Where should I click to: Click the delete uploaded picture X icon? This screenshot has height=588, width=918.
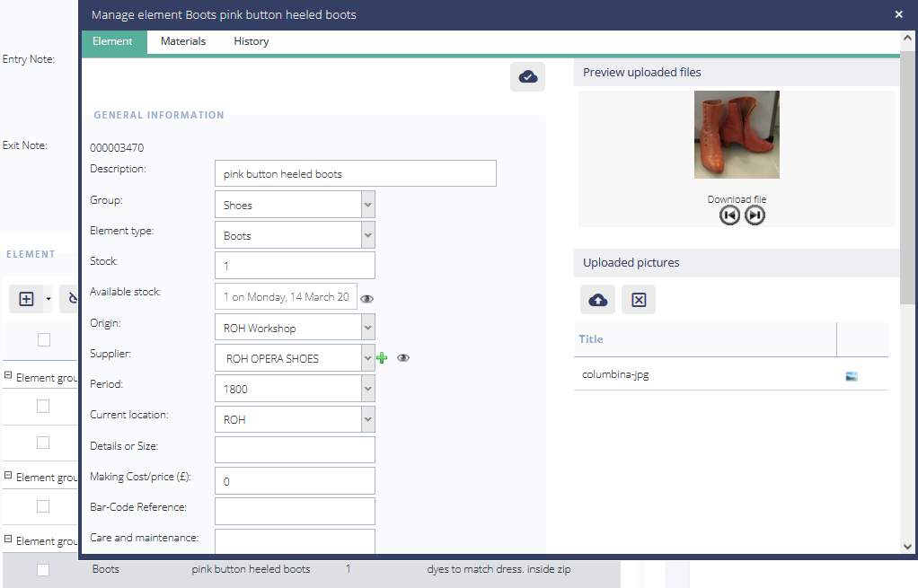pyautogui.click(x=639, y=300)
